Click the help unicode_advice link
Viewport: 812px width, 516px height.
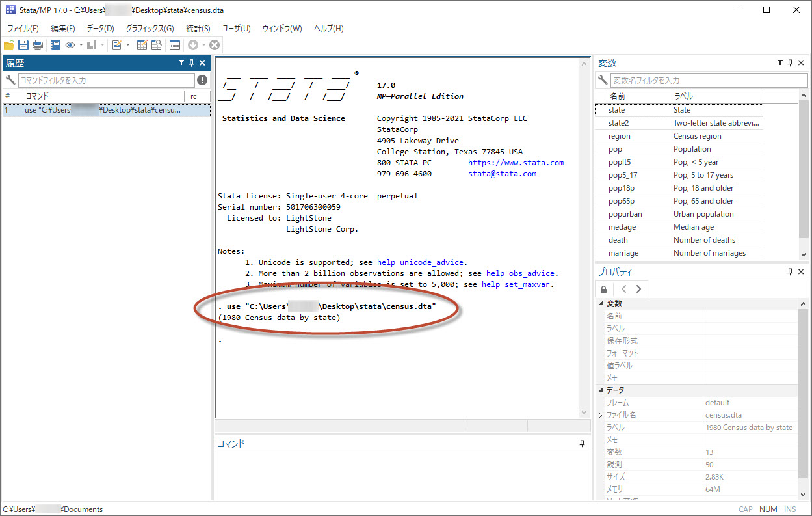coord(420,262)
